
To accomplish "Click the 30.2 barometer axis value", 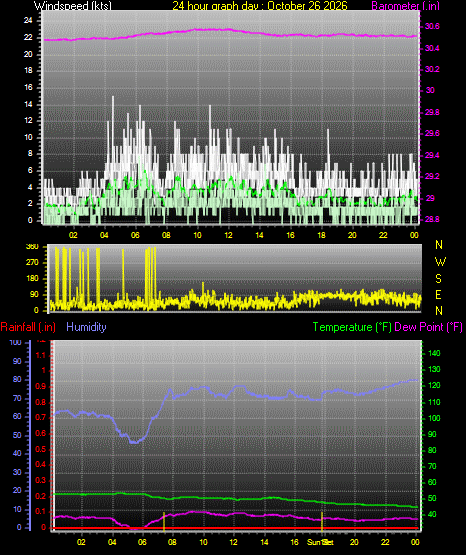I will pos(432,69).
